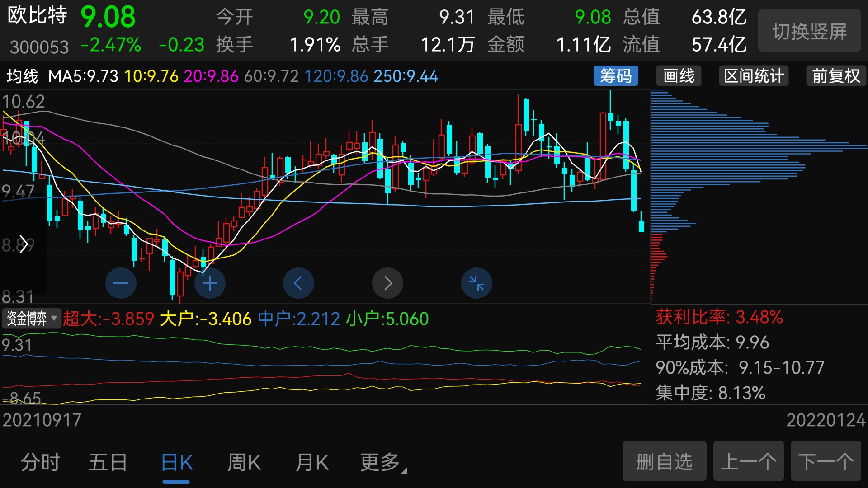
Task: Shift chart left with blue arrow icon
Action: [x=298, y=283]
